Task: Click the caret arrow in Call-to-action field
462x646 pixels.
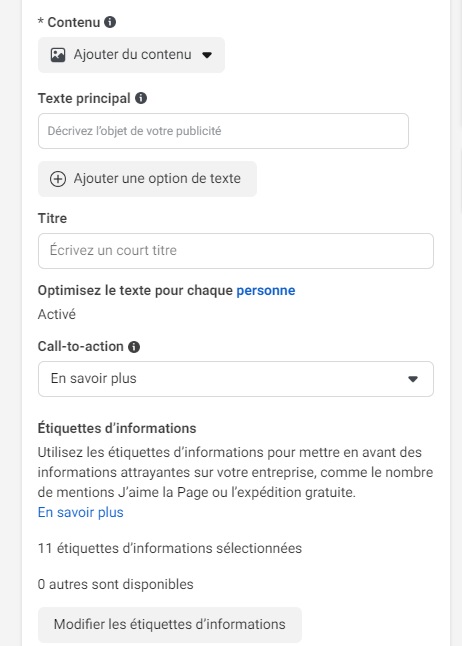Action: tap(413, 379)
